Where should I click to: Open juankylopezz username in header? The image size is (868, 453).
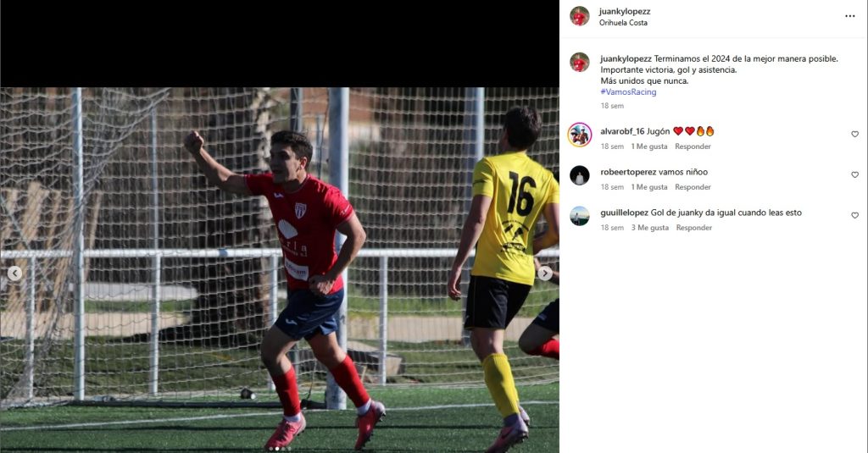(625, 12)
